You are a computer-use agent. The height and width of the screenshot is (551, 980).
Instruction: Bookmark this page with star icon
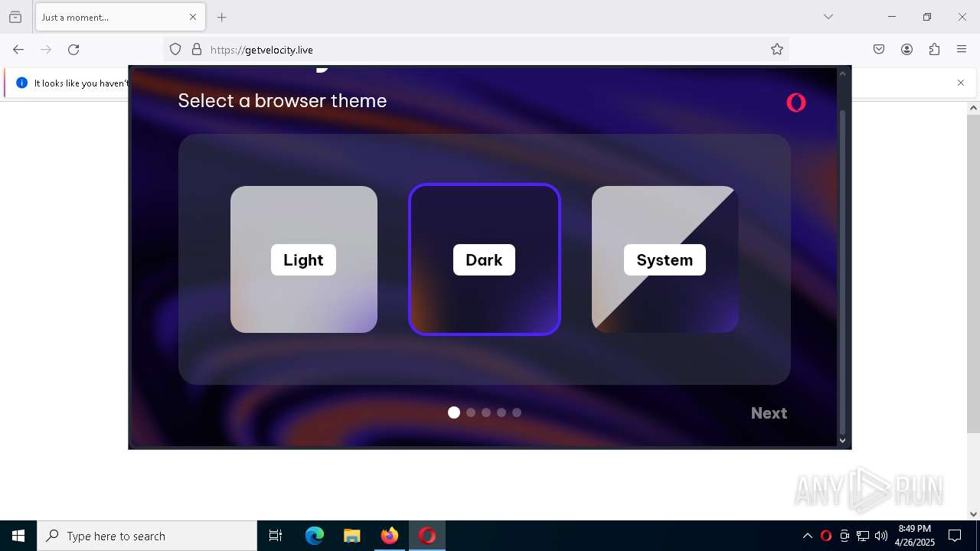tap(777, 50)
